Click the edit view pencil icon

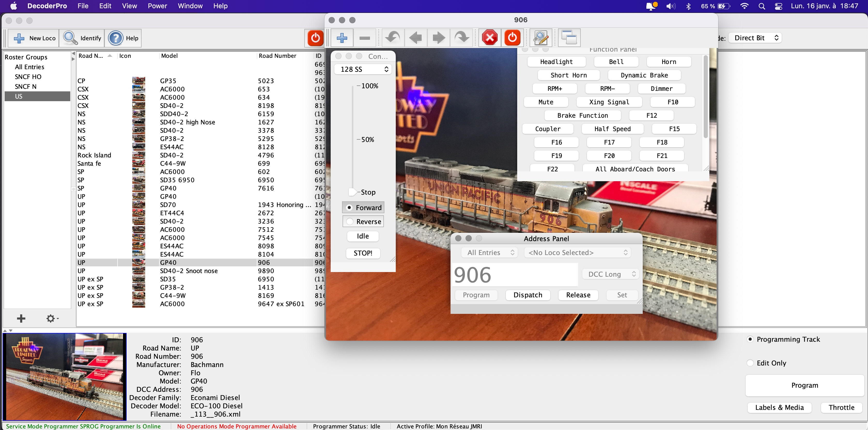540,38
